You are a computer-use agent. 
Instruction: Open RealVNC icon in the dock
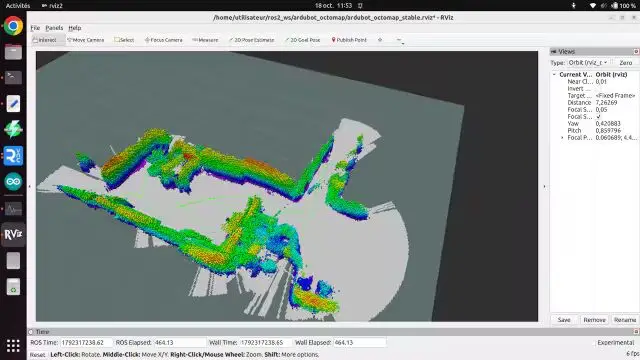pyautogui.click(x=13, y=156)
